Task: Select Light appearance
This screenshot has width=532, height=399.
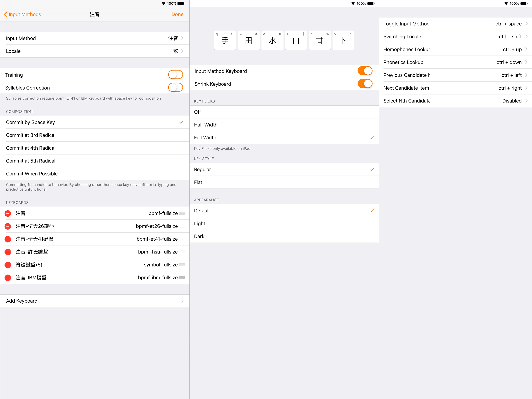Action: pyautogui.click(x=284, y=224)
